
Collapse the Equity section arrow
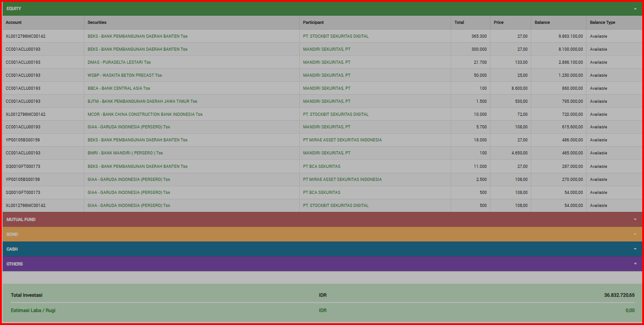(x=635, y=9)
